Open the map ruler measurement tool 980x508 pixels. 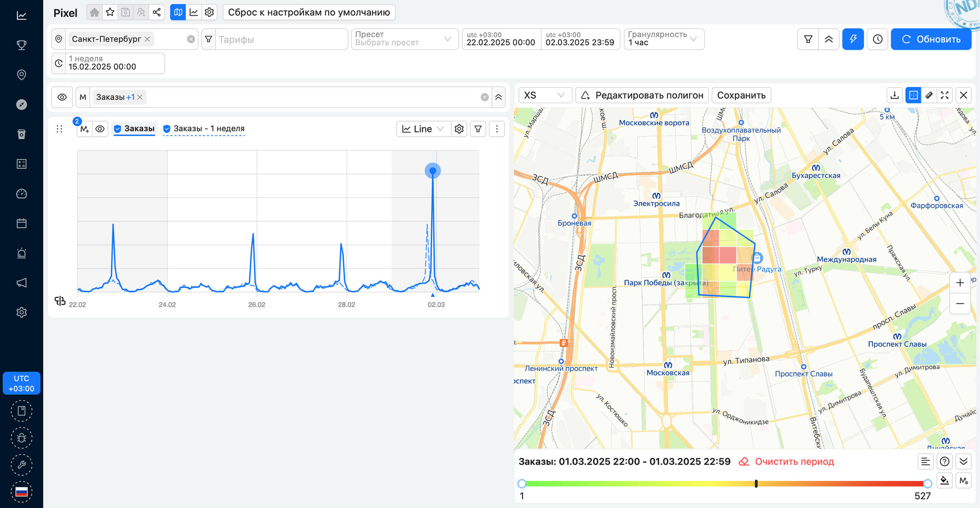coord(929,95)
